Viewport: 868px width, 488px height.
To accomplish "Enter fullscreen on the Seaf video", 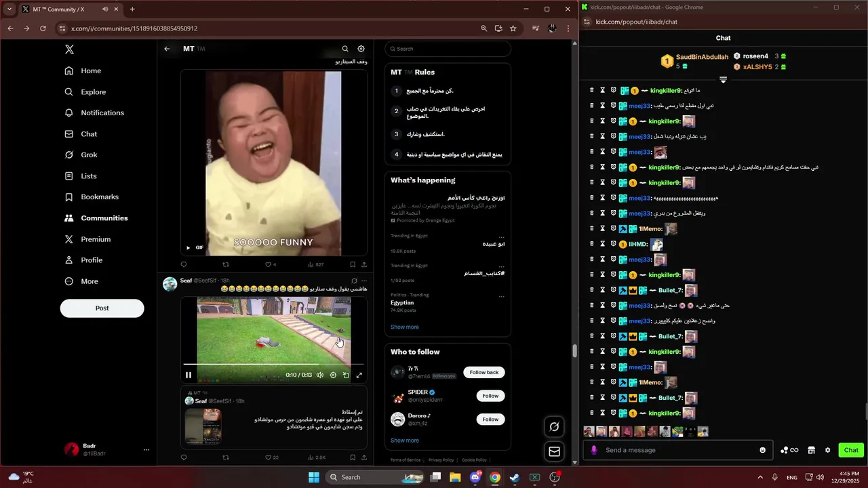I will pos(359,375).
